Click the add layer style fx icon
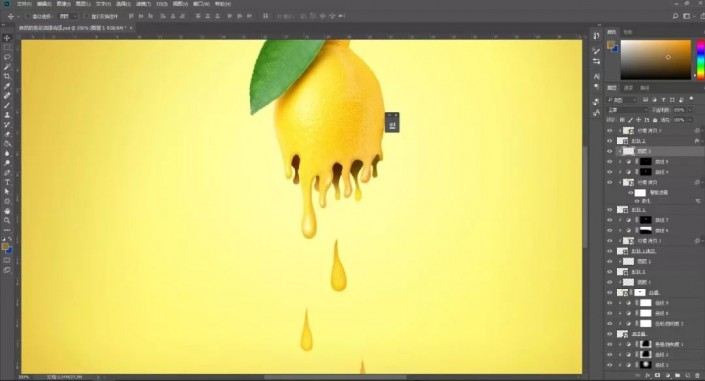 pos(648,375)
